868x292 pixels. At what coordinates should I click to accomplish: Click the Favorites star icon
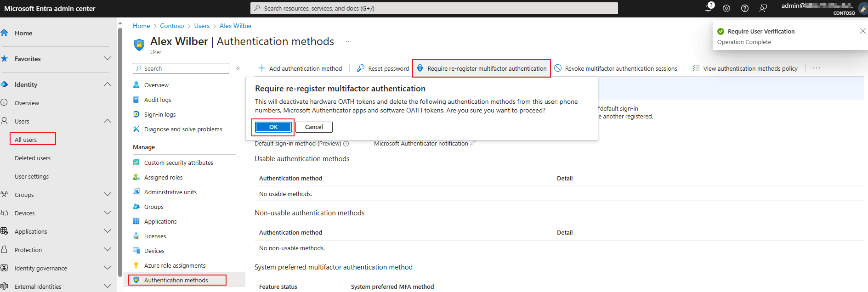(5, 59)
